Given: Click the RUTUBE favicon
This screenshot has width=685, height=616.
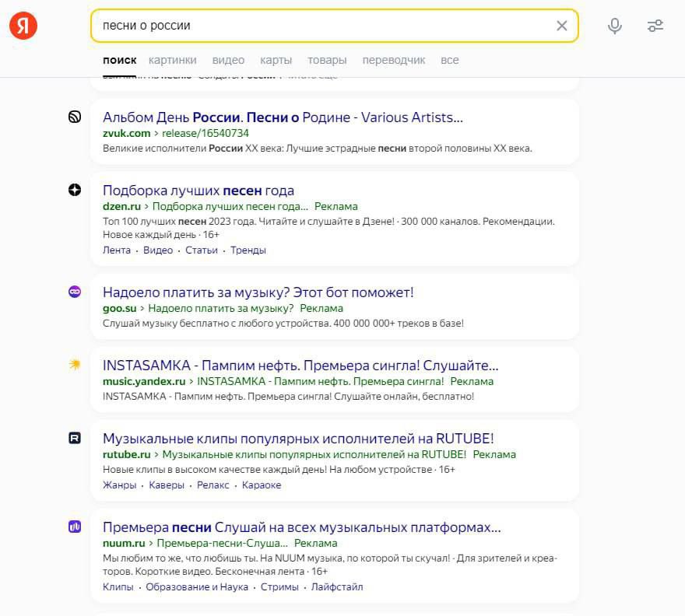Looking at the screenshot, I should (75, 438).
